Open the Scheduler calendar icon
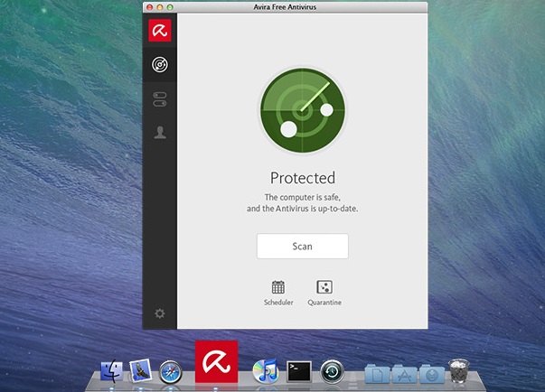Viewport: 545px width, 392px height. coord(278,288)
